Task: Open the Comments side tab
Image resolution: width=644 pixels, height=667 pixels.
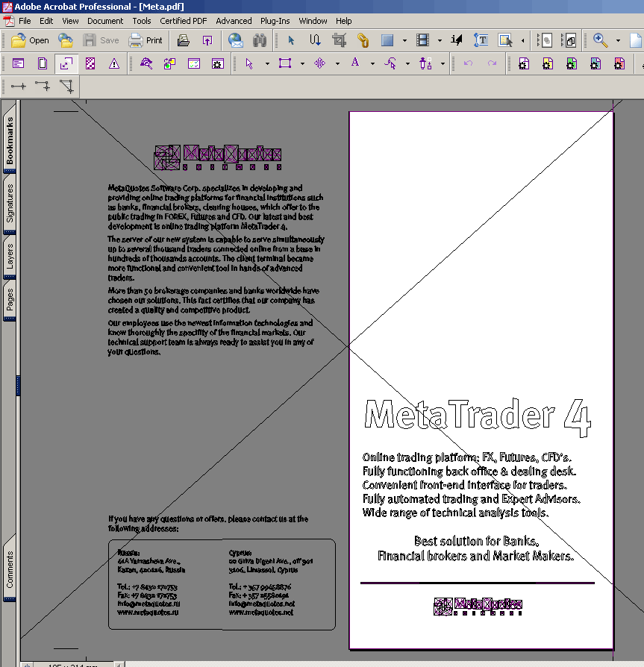Action: [x=10, y=569]
